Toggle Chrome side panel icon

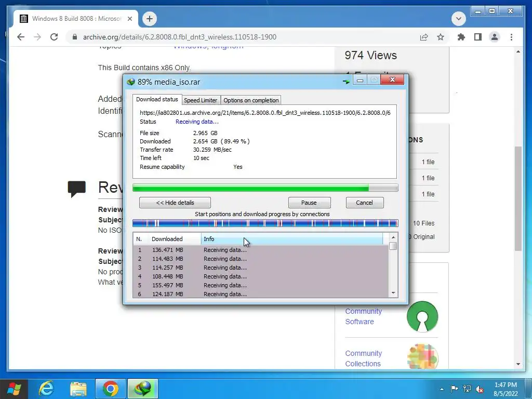click(478, 37)
